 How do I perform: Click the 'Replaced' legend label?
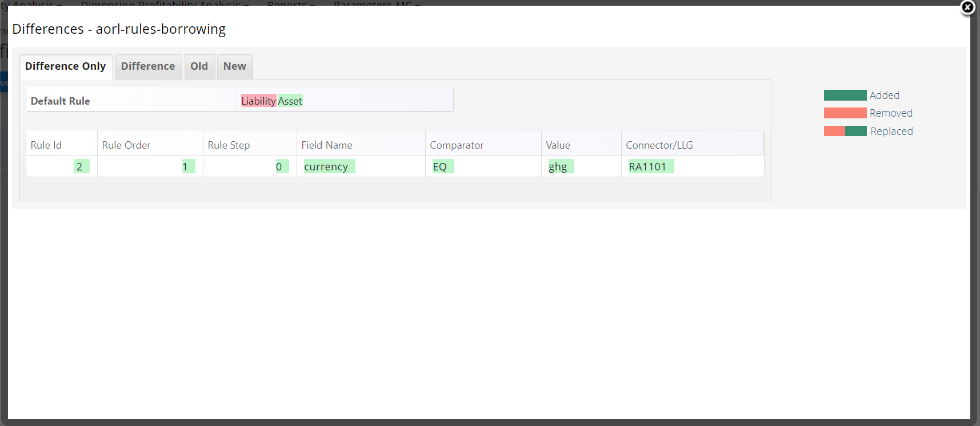click(x=891, y=132)
